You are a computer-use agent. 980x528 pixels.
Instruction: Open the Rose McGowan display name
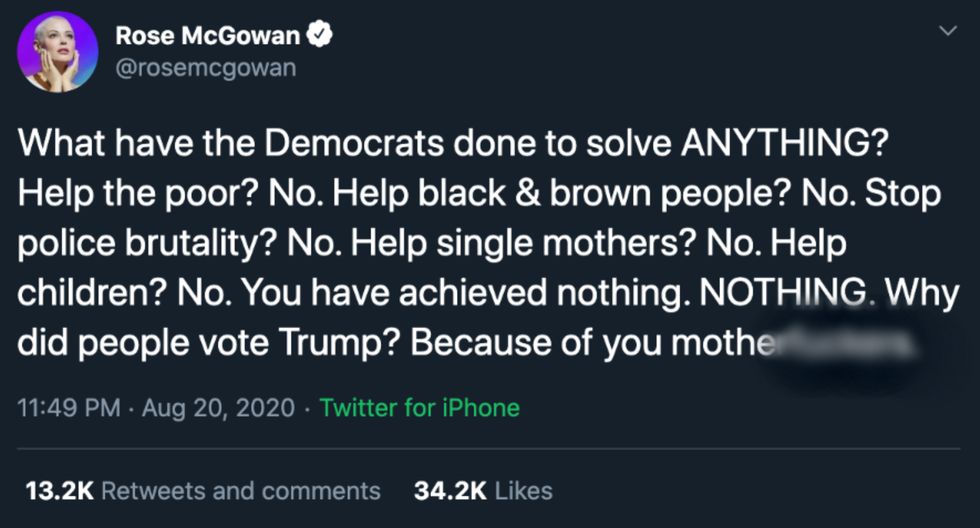pyautogui.click(x=208, y=36)
